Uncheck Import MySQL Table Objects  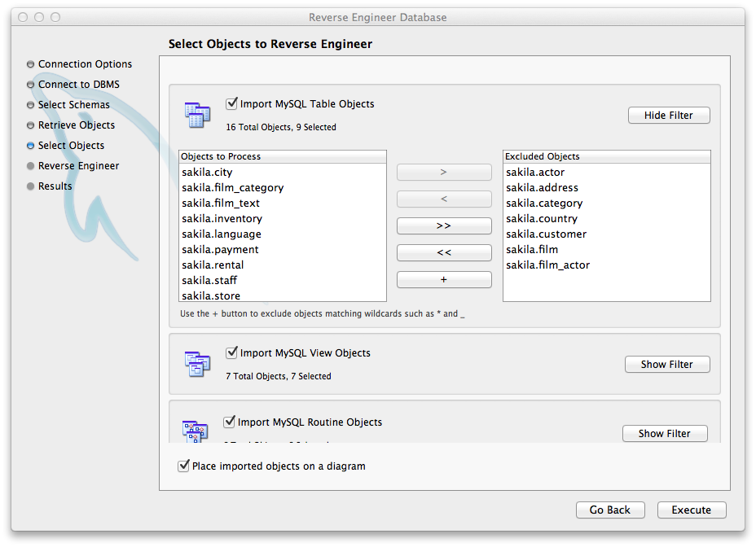click(232, 104)
